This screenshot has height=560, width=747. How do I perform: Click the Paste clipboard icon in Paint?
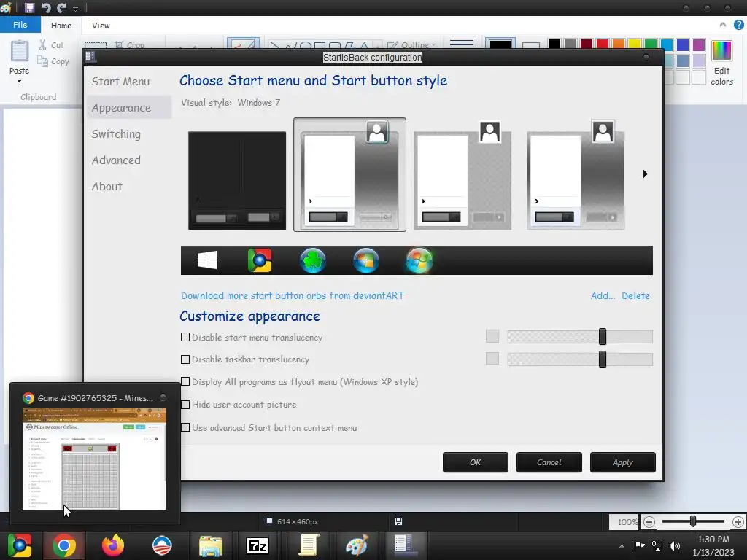click(x=20, y=51)
